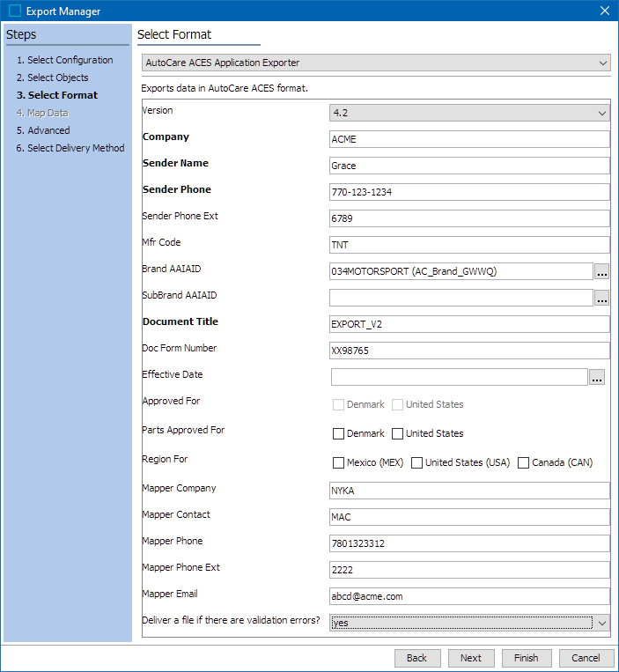Image resolution: width=619 pixels, height=672 pixels.
Task: Select step 3 Select Format
Action: click(57, 95)
